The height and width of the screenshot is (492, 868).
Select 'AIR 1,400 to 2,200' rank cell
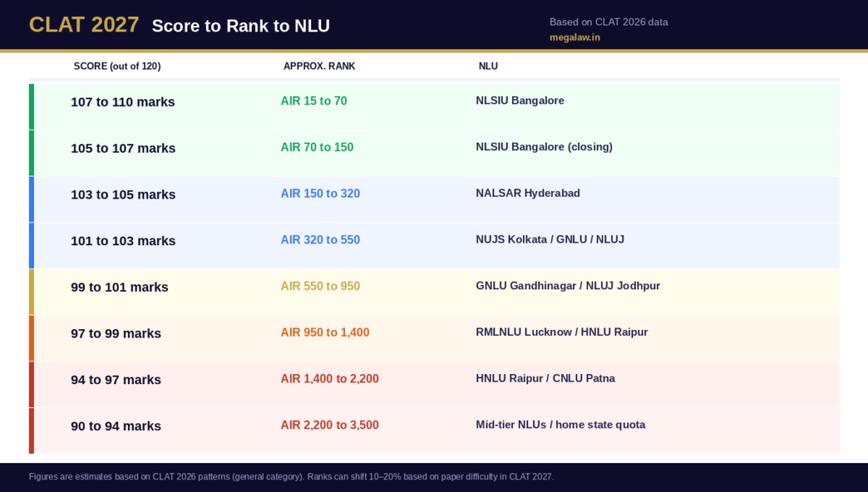pyautogui.click(x=330, y=379)
